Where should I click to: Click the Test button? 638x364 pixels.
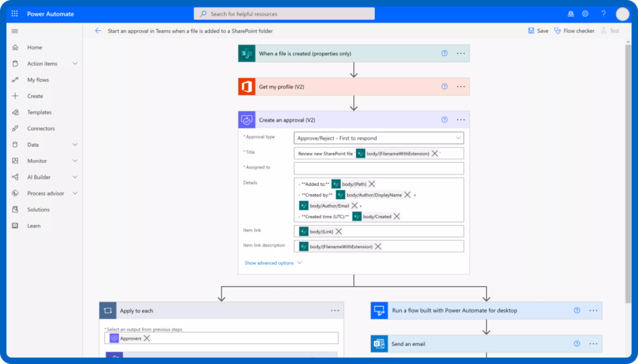click(x=610, y=31)
